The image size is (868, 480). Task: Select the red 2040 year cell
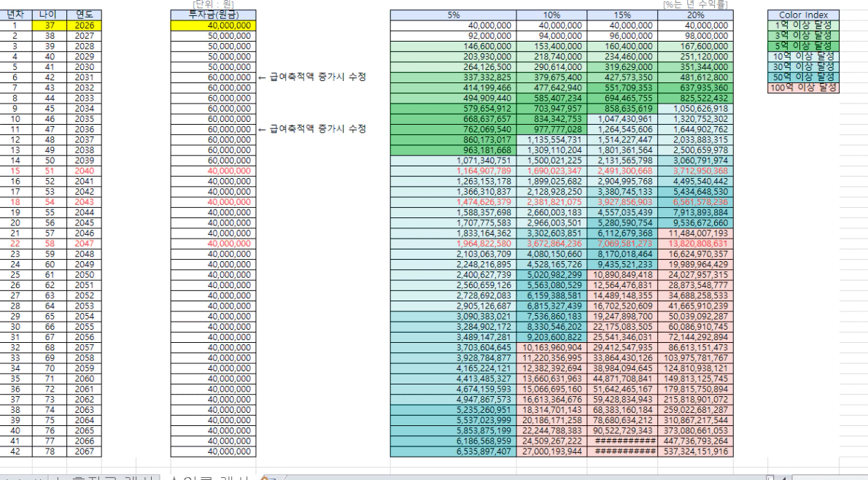pyautogui.click(x=84, y=171)
